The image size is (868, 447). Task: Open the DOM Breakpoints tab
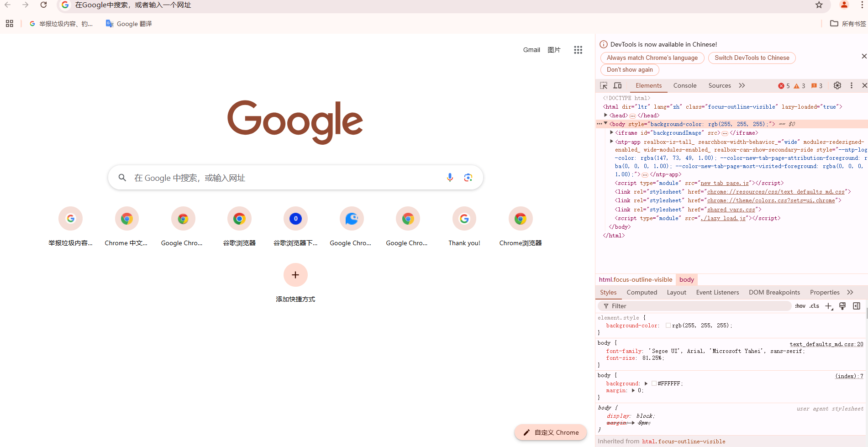click(x=774, y=292)
